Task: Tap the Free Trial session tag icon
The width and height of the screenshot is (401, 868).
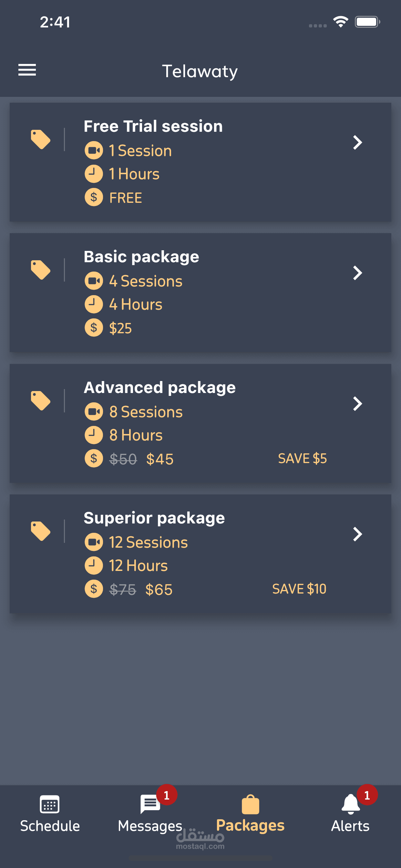Action: [x=40, y=139]
